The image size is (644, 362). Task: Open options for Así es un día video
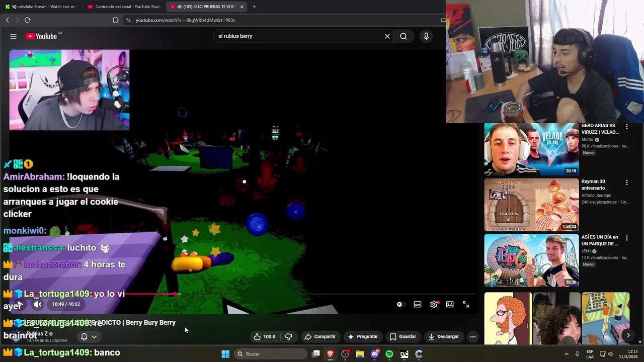click(x=627, y=238)
